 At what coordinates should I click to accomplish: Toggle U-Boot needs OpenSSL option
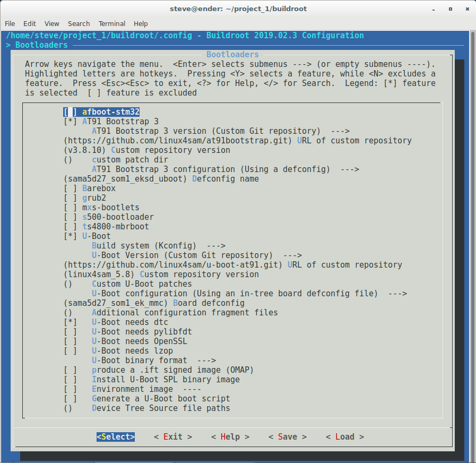70,341
